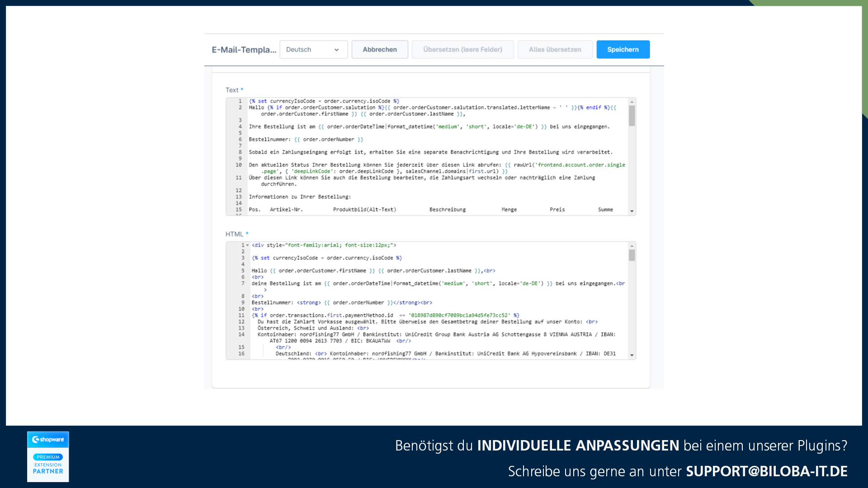Image resolution: width=868 pixels, height=488 pixels.
Task: Click inside the Text code editor
Action: pos(431,156)
